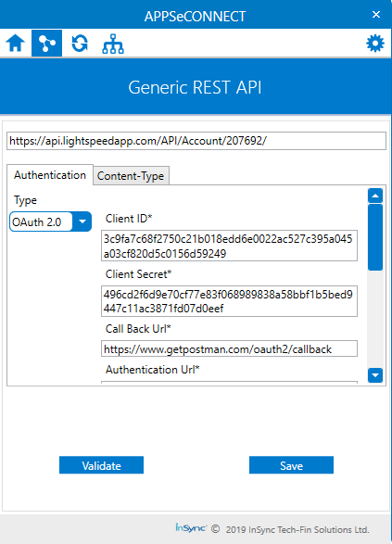Click into the Client Secret field
Screen dimensions: 392x544
(229, 301)
